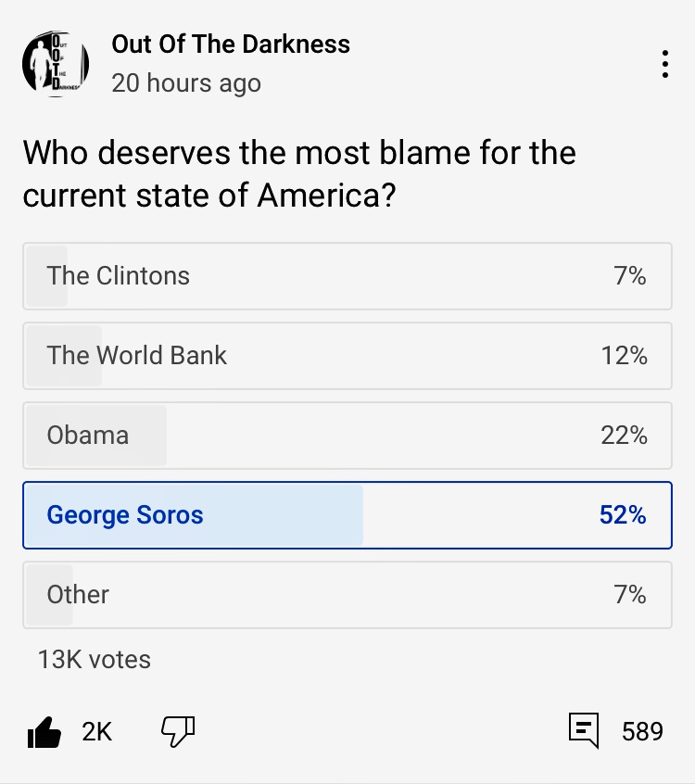Open the post via '20 hours ago' timestamp
The image size is (695, 784).
pos(186,82)
